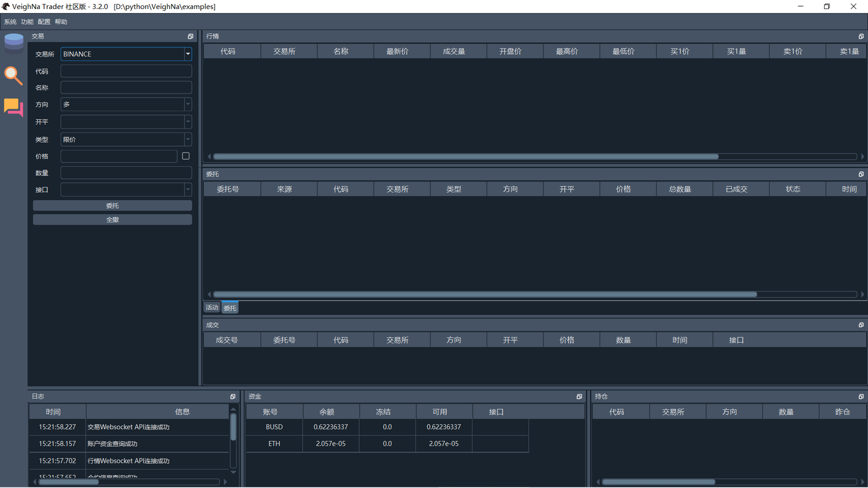Click the magnifying glass icon in the sidebar
Viewport: 868px width, 488px height.
click(x=13, y=75)
